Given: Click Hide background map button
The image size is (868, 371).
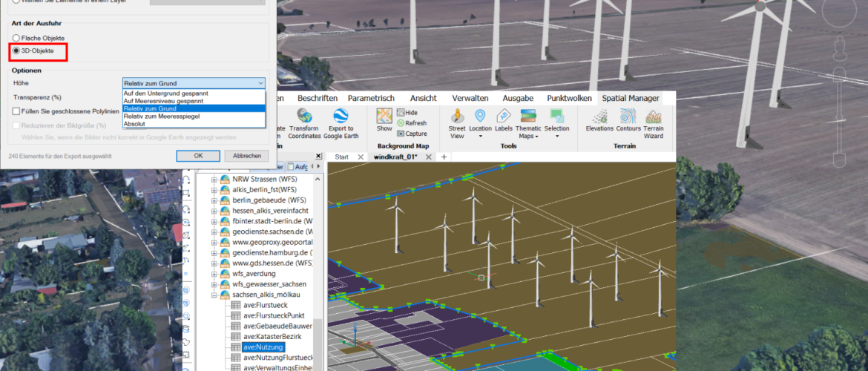Looking at the screenshot, I should pos(407,112).
